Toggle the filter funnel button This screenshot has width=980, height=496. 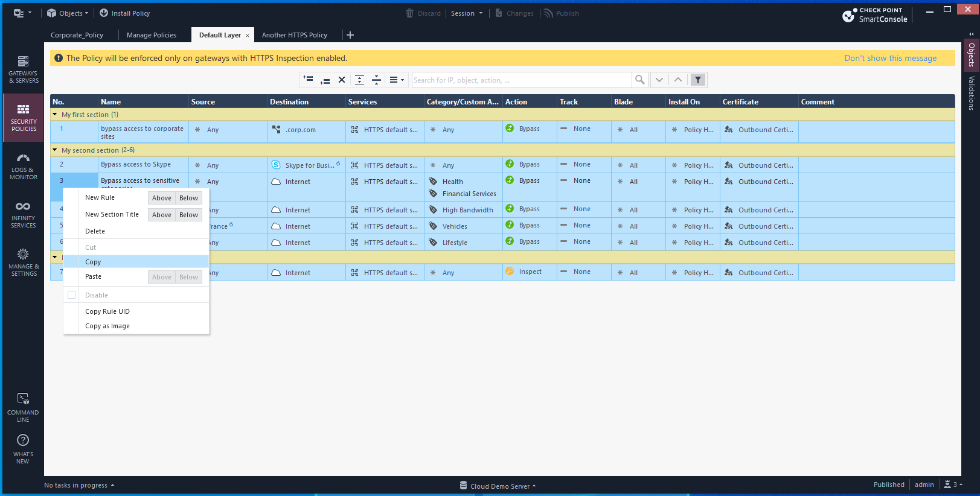pos(698,80)
